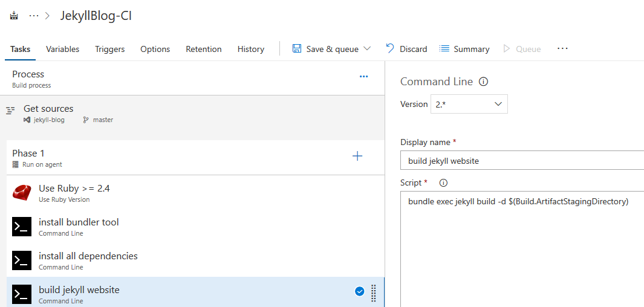Click the Process ellipsis options icon
The height and width of the screenshot is (307, 644).
click(x=363, y=77)
